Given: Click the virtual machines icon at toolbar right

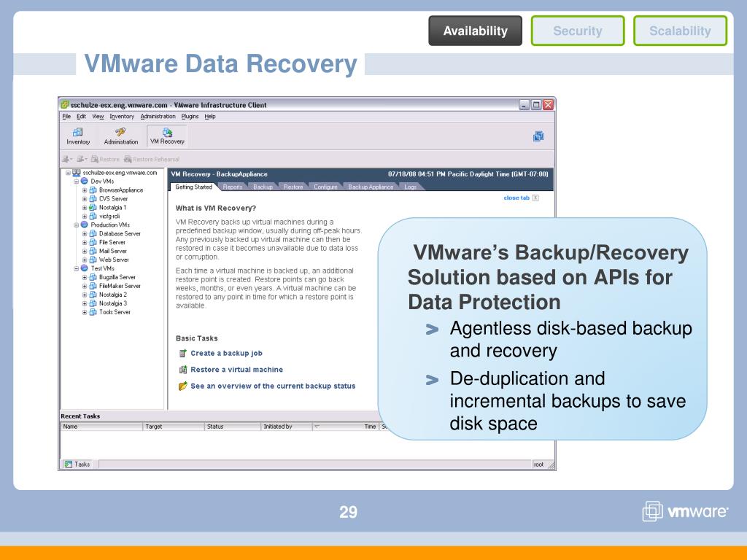Looking at the screenshot, I should [x=538, y=136].
